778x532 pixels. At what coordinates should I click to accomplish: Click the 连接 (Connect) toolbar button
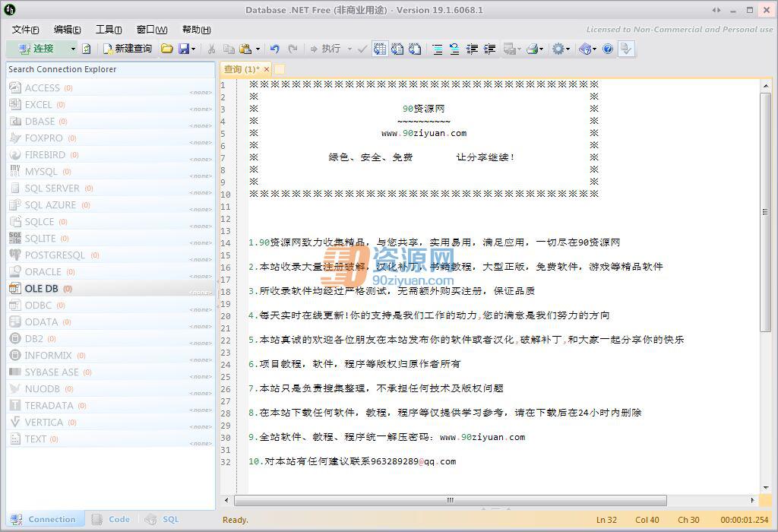pyautogui.click(x=36, y=49)
